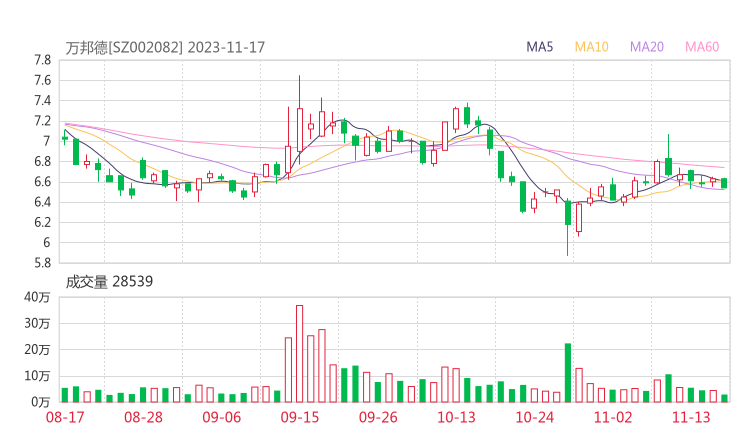740x440 pixels.
Task: Click the 6.2 price axis label
Action: [42, 222]
